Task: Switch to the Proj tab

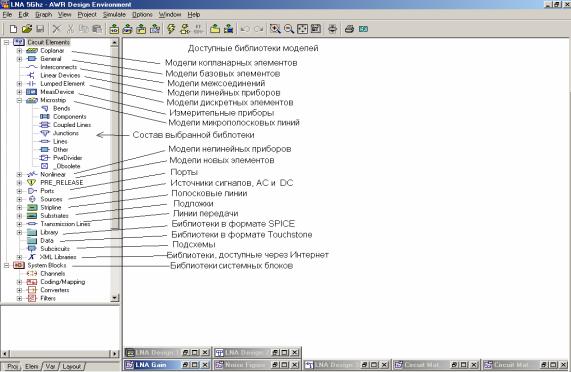Action: [12, 366]
